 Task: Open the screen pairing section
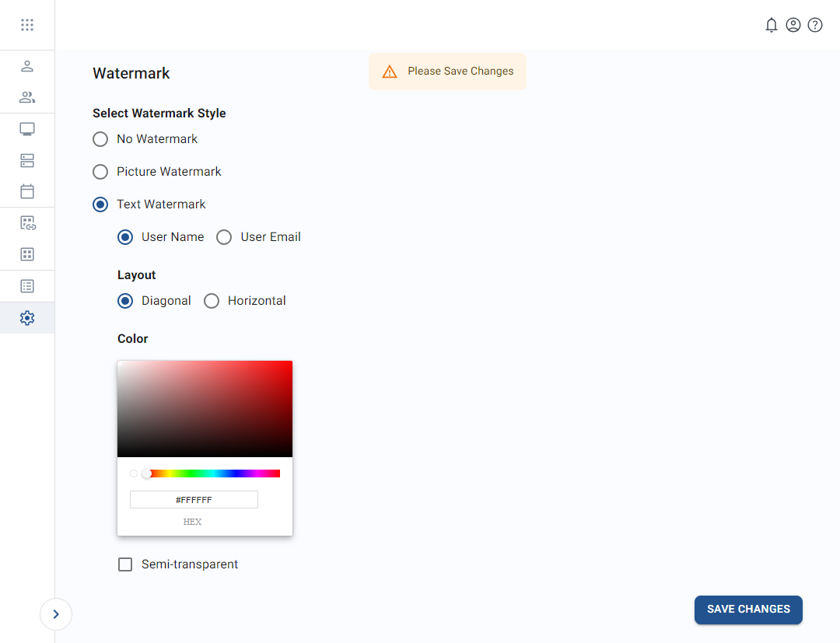(27, 222)
